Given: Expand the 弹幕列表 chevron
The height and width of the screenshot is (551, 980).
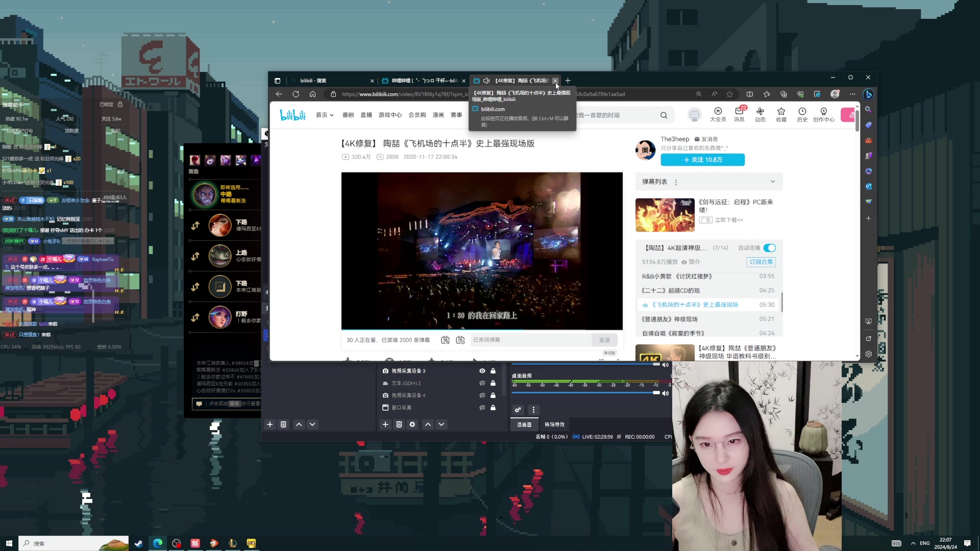Looking at the screenshot, I should coord(773,182).
